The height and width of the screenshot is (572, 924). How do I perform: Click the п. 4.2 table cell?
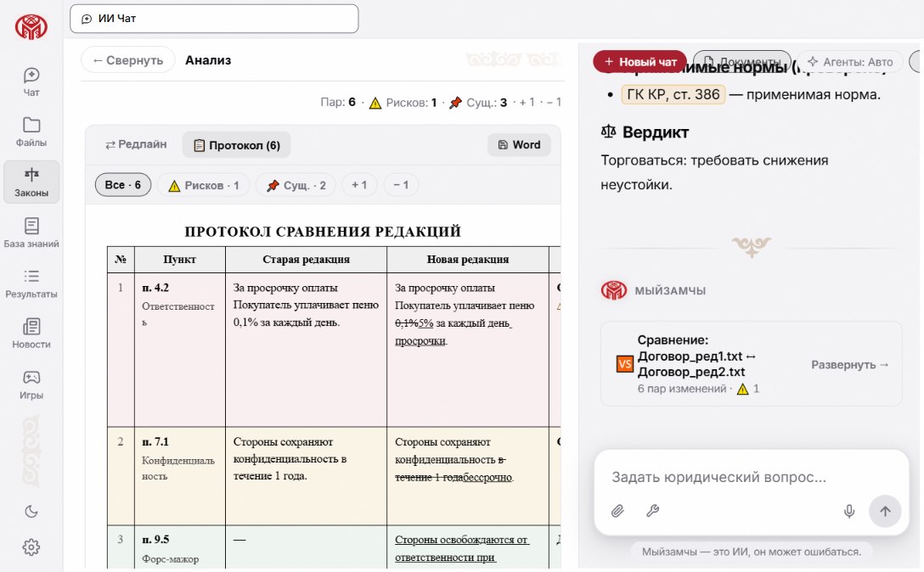180,350
